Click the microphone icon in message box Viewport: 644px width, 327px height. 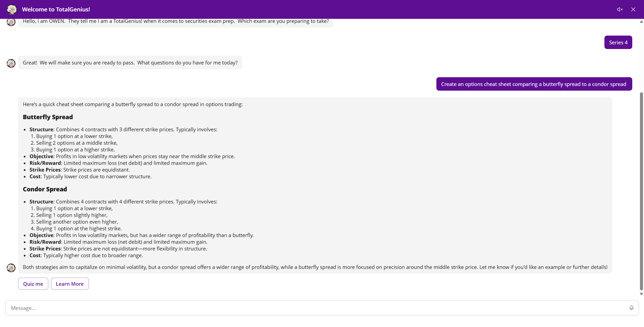click(632, 308)
